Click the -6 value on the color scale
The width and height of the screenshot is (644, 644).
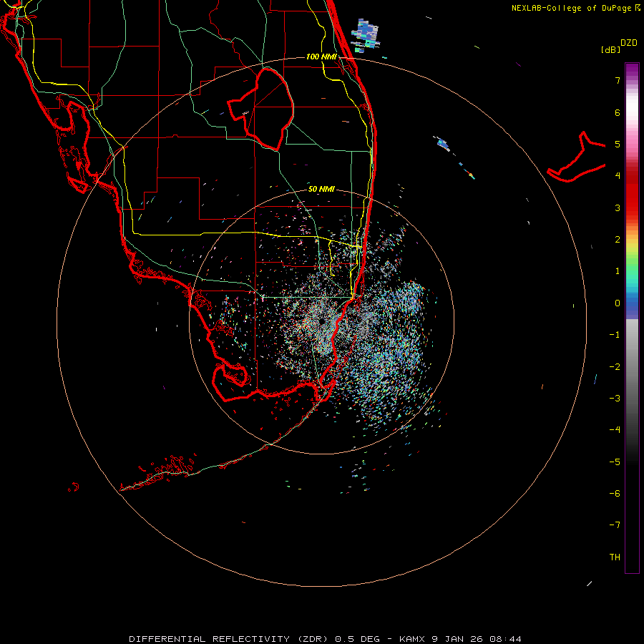pos(615,493)
